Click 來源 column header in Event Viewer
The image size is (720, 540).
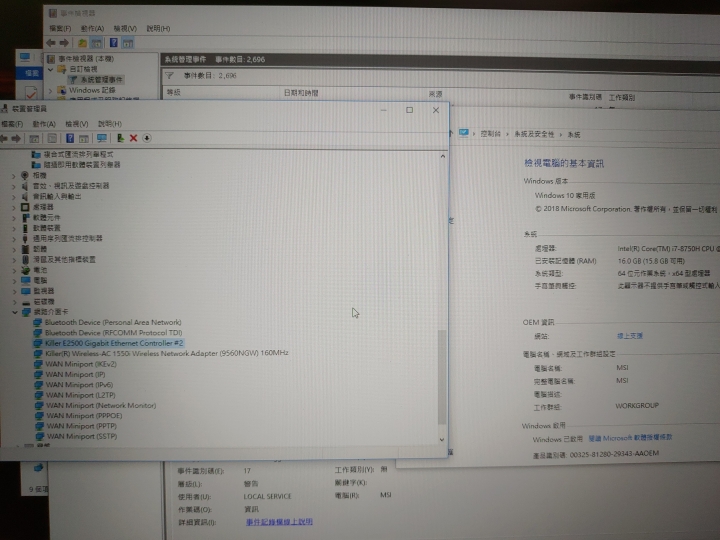pos(435,94)
